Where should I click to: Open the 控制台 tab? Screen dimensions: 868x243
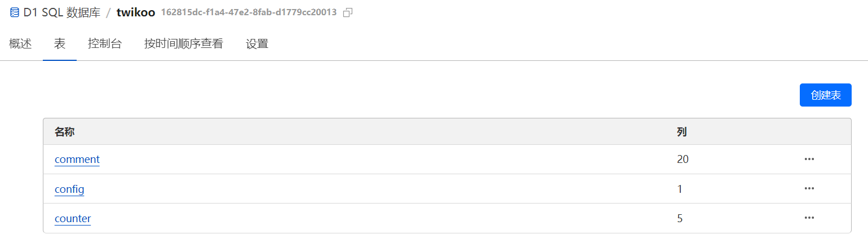pos(105,43)
